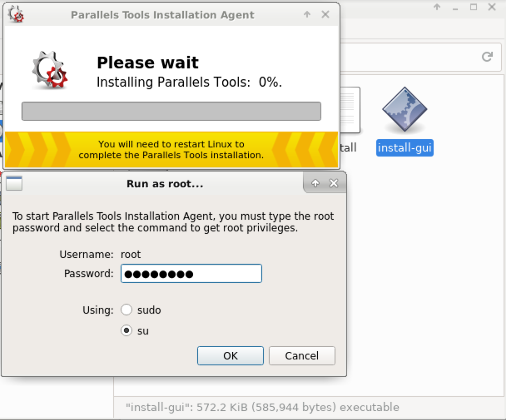This screenshot has height=420, width=506.
Task: Select the install-gui file icon
Action: [405, 110]
